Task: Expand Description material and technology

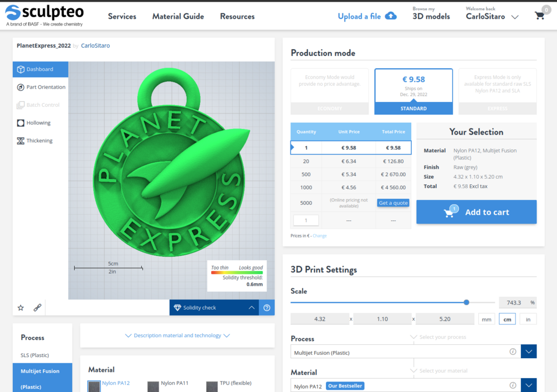Action: coord(177,335)
